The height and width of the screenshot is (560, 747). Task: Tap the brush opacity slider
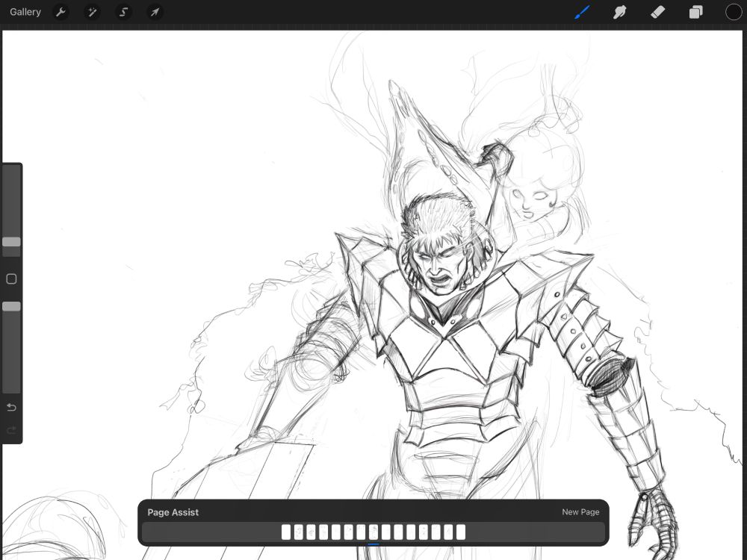[11, 306]
